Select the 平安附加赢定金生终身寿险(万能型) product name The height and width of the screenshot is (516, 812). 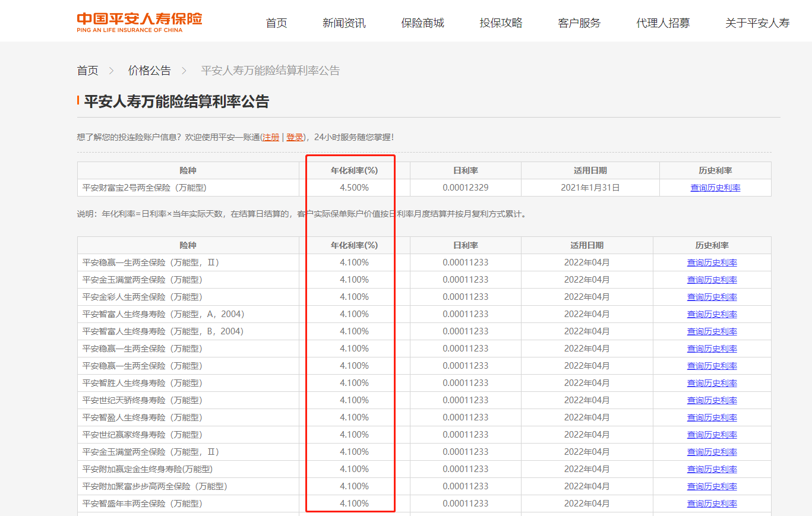click(x=147, y=469)
